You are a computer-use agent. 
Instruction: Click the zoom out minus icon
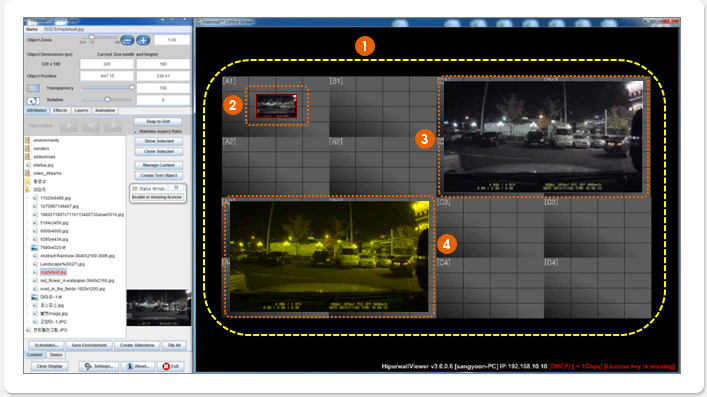point(127,40)
